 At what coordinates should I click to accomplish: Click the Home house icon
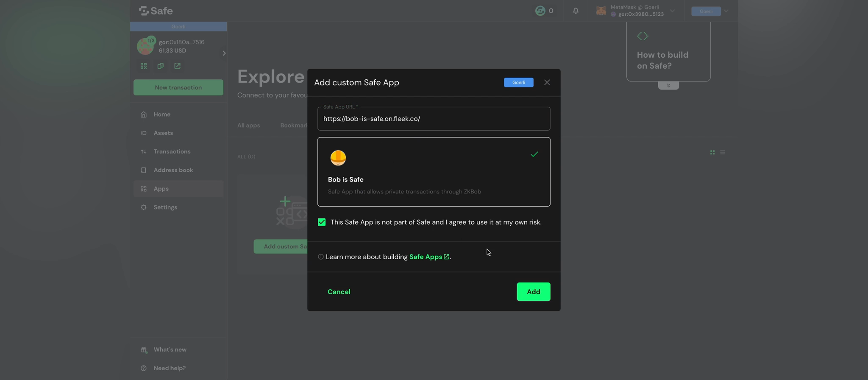144,115
